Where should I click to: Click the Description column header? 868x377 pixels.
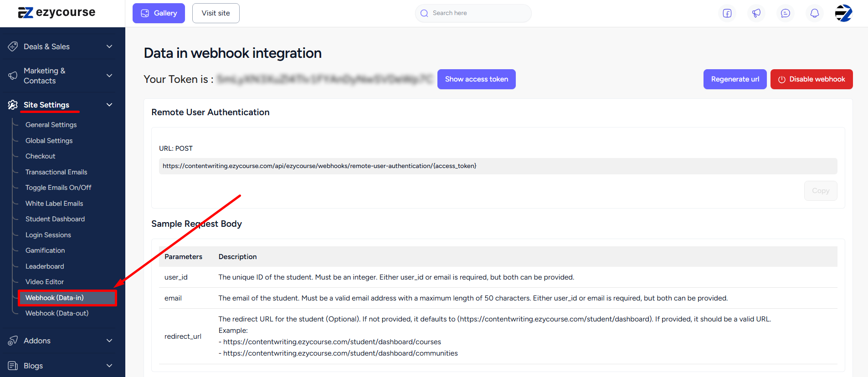pos(237,257)
